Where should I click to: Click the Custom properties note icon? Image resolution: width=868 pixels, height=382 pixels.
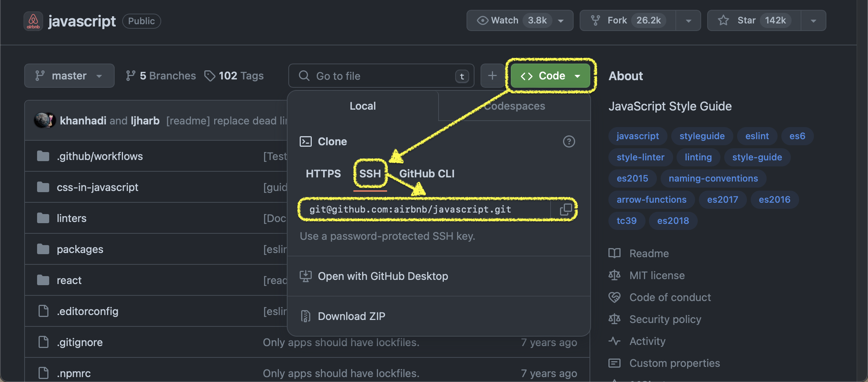coord(614,363)
